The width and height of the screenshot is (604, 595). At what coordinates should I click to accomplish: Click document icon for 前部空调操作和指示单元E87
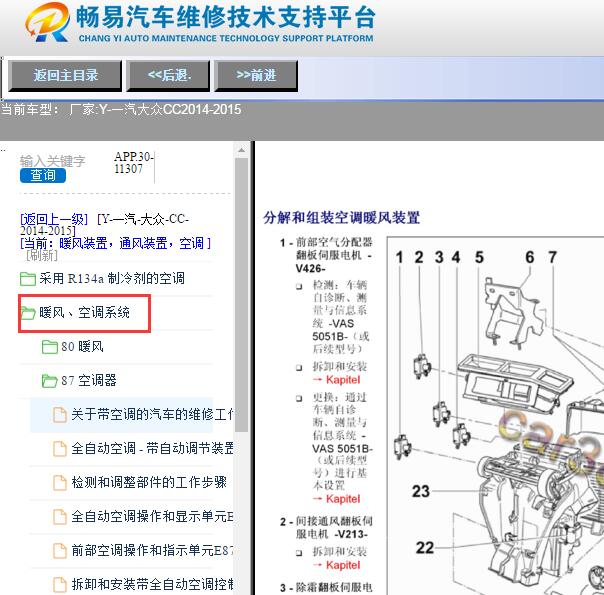coord(60,551)
